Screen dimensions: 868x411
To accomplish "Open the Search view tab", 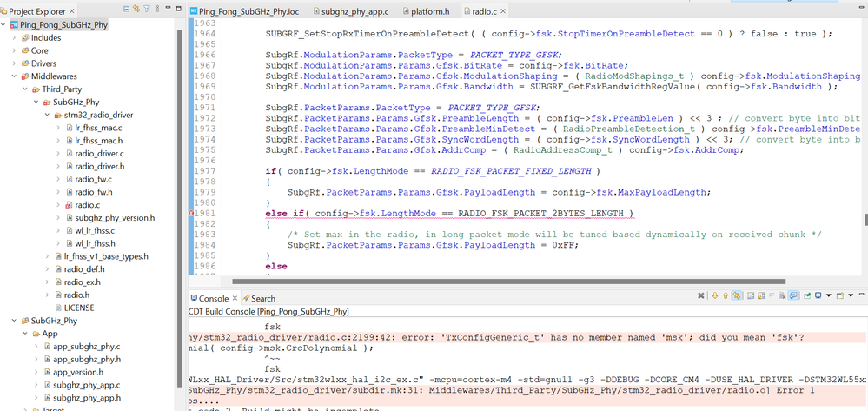I will [x=259, y=299].
